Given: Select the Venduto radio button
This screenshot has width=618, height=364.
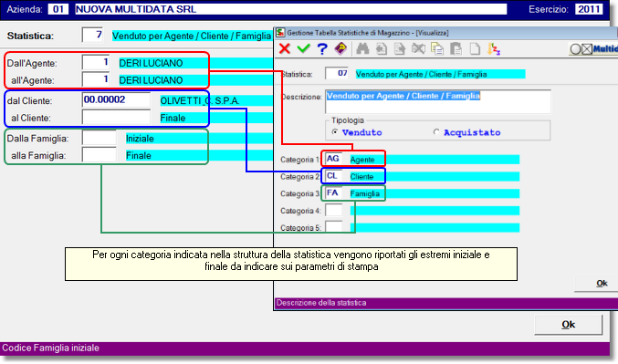Looking at the screenshot, I should [x=335, y=132].
